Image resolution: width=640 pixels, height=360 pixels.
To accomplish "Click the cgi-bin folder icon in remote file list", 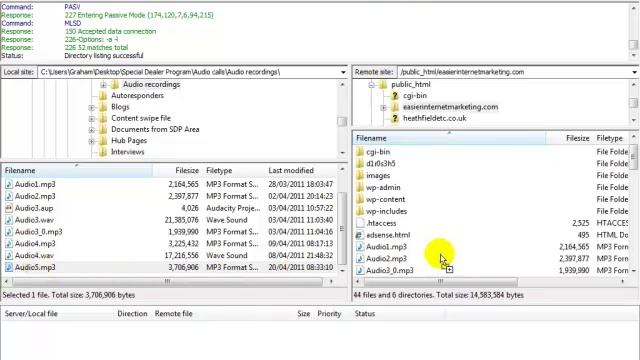I will click(360, 152).
